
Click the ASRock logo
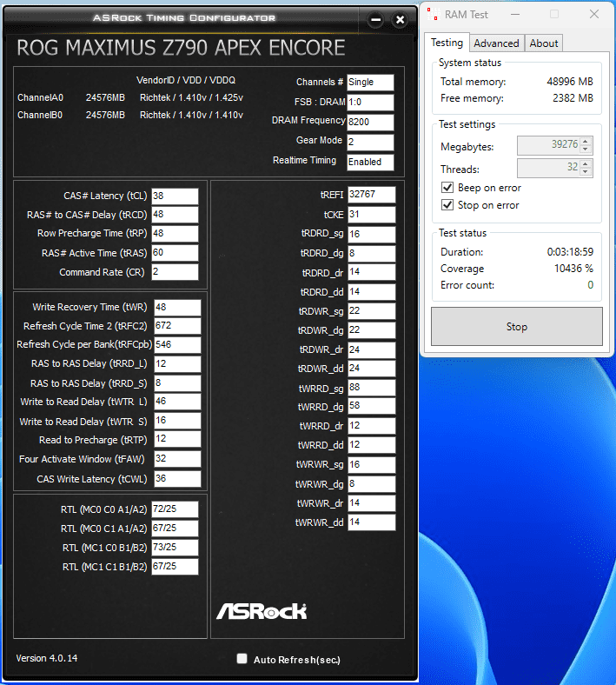tap(262, 611)
